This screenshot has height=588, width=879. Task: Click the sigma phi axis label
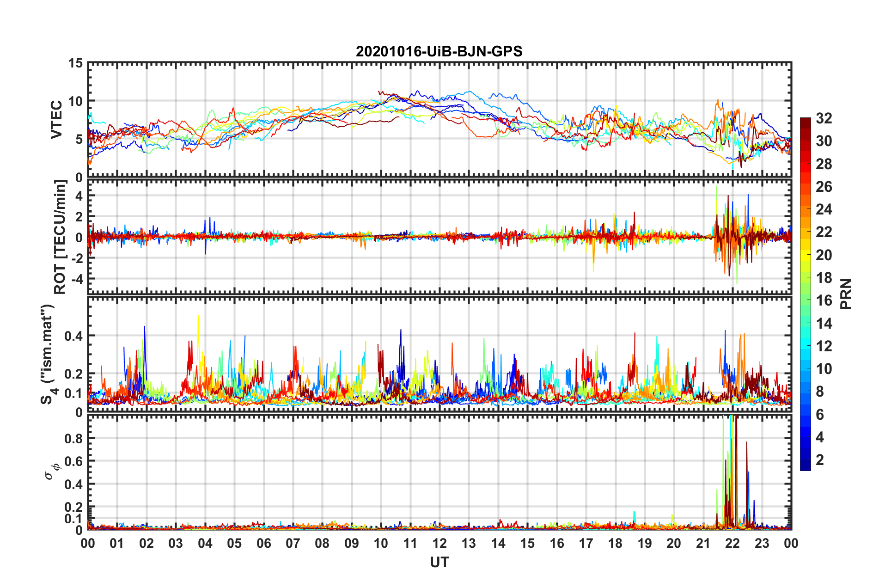pos(52,471)
